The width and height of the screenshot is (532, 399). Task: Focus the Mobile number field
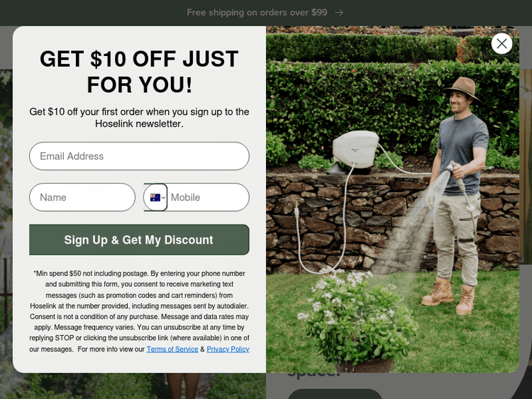(209, 197)
